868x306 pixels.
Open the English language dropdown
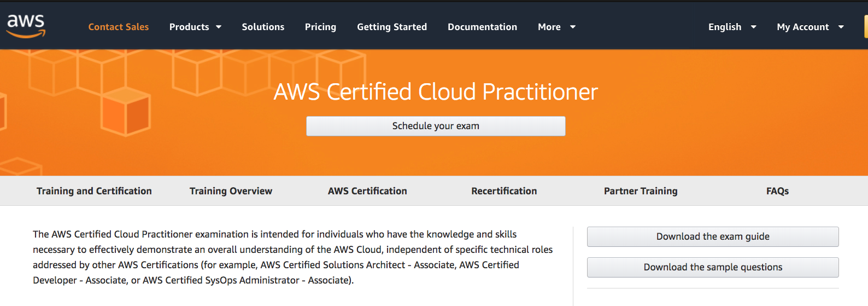pyautogui.click(x=732, y=27)
